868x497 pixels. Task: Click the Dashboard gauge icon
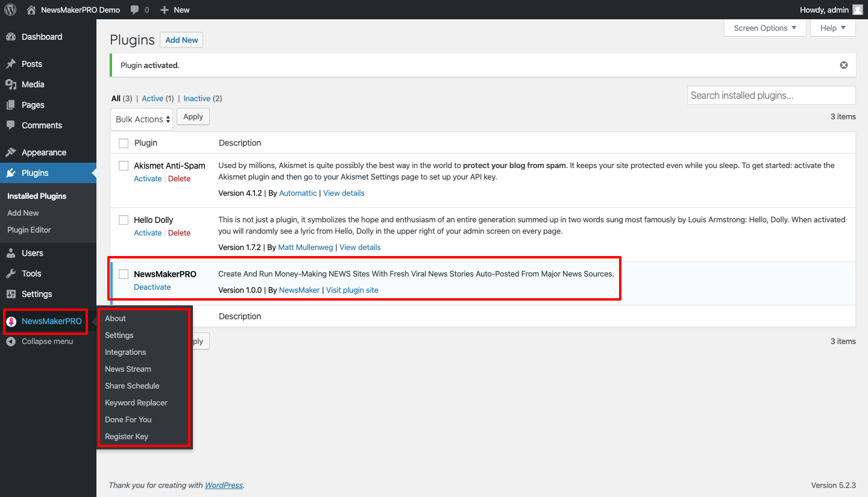coord(11,37)
